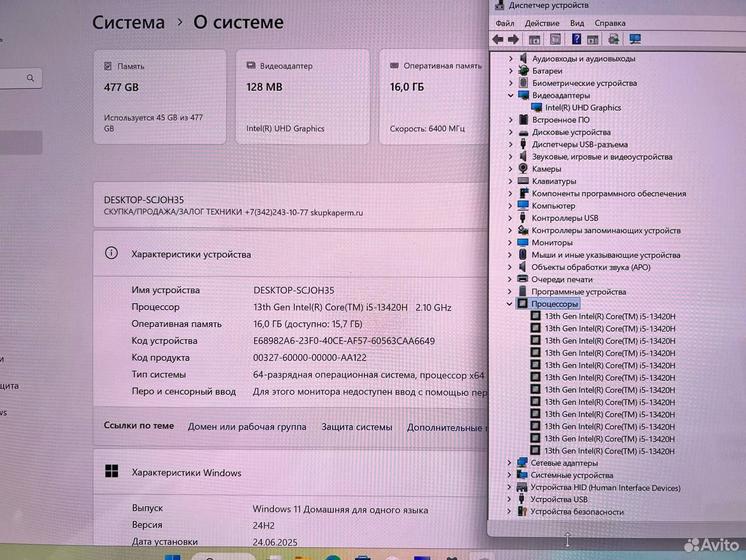
Task: Click Back arrow in Device Manager toolbar
Action: [x=498, y=39]
